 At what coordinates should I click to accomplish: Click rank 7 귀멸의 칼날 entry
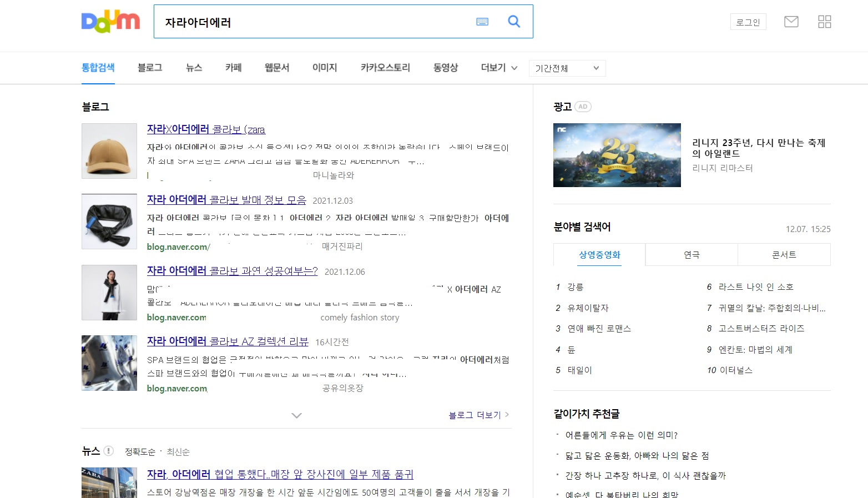tap(772, 308)
